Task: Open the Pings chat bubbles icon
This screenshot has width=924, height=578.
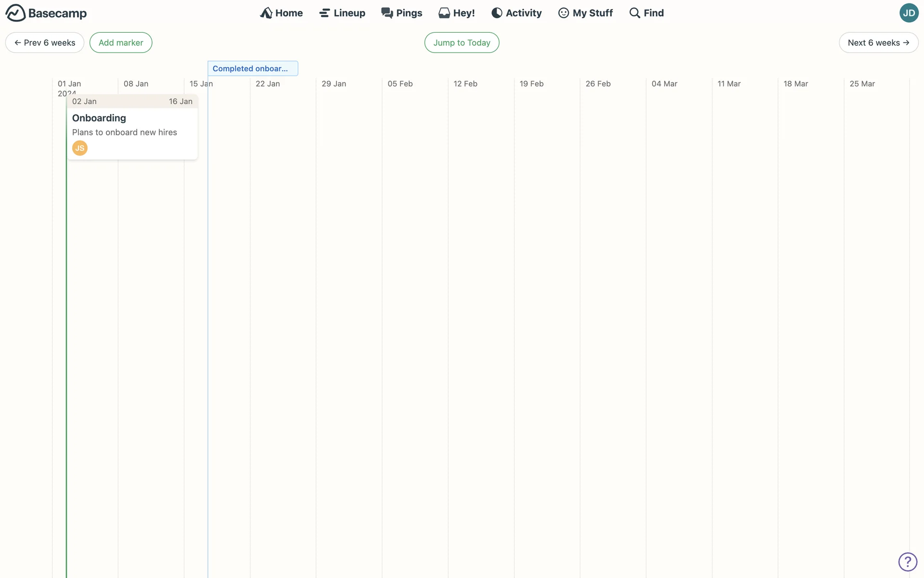Action: pos(387,13)
